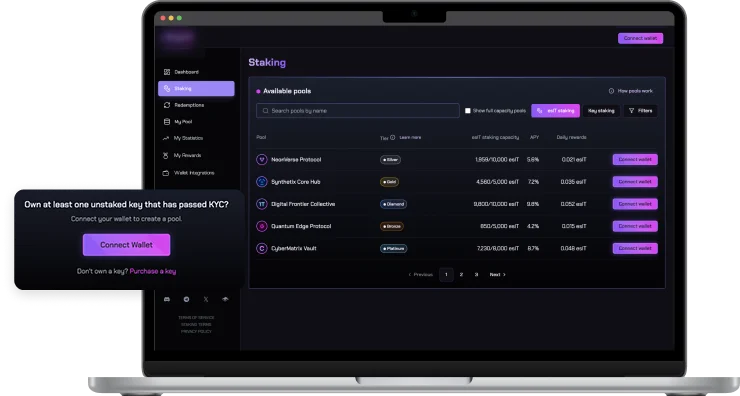Click the How pools work link
Image resolution: width=740 pixels, height=396 pixels.
click(631, 91)
